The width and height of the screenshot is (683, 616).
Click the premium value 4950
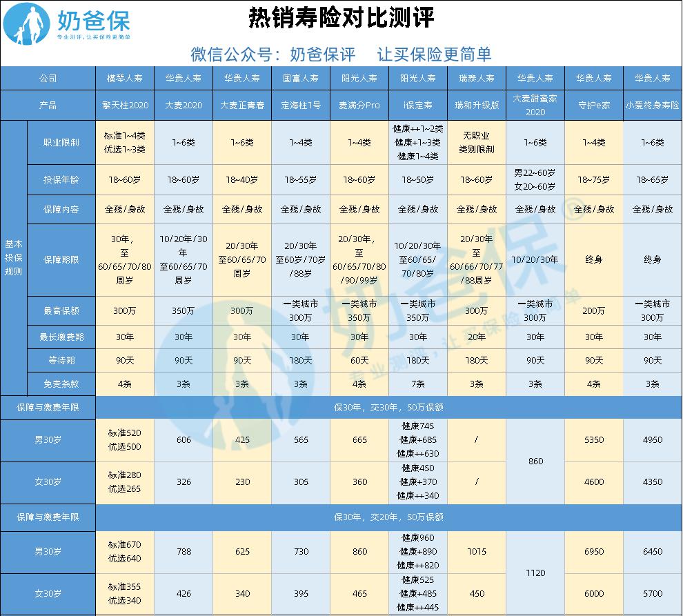point(653,440)
